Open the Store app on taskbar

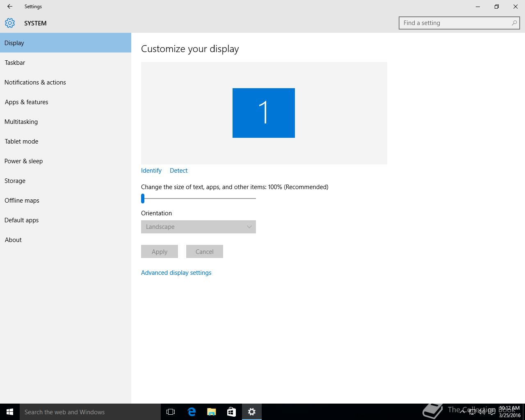pyautogui.click(x=231, y=412)
